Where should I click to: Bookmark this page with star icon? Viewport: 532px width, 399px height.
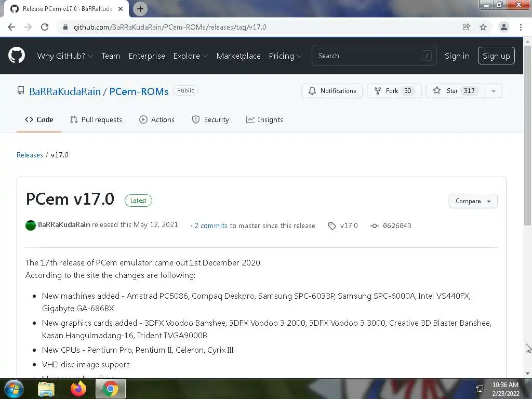tap(483, 27)
